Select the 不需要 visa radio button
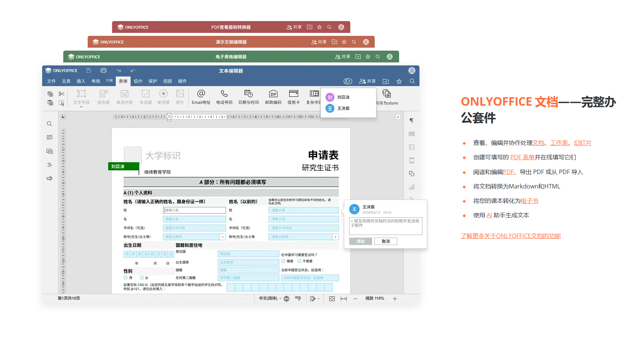The height and width of the screenshot is (337, 644). [x=299, y=261]
